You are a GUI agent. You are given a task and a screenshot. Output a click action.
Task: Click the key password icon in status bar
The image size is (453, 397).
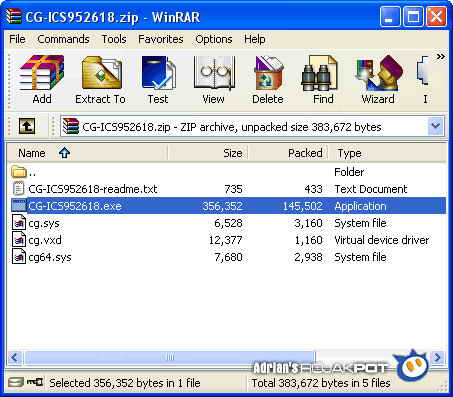tap(35, 382)
